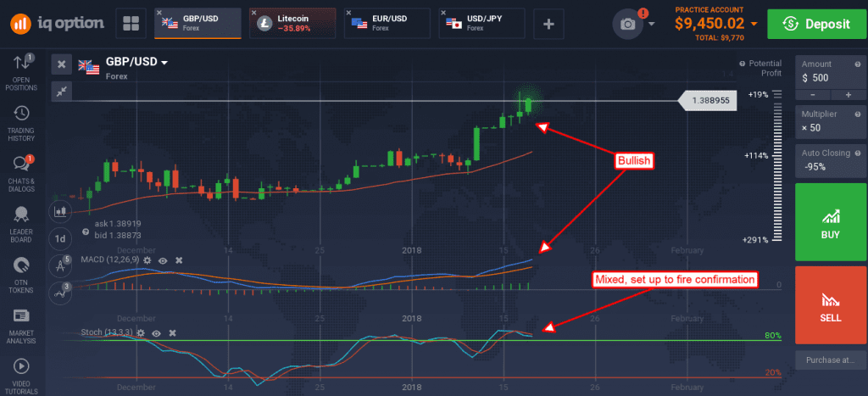The width and height of the screenshot is (868, 396).
Task: Click the red SELL button
Action: point(831,305)
